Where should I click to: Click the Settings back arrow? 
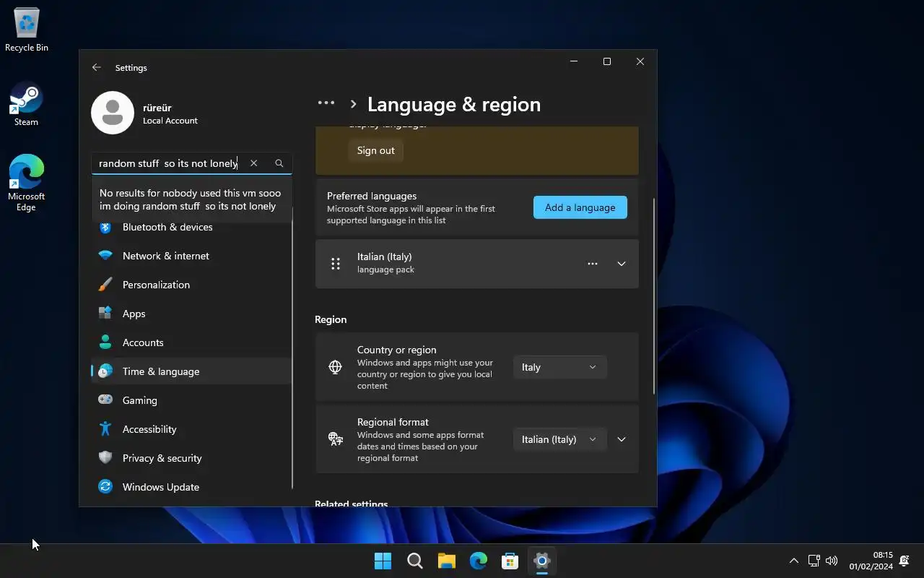(x=97, y=67)
